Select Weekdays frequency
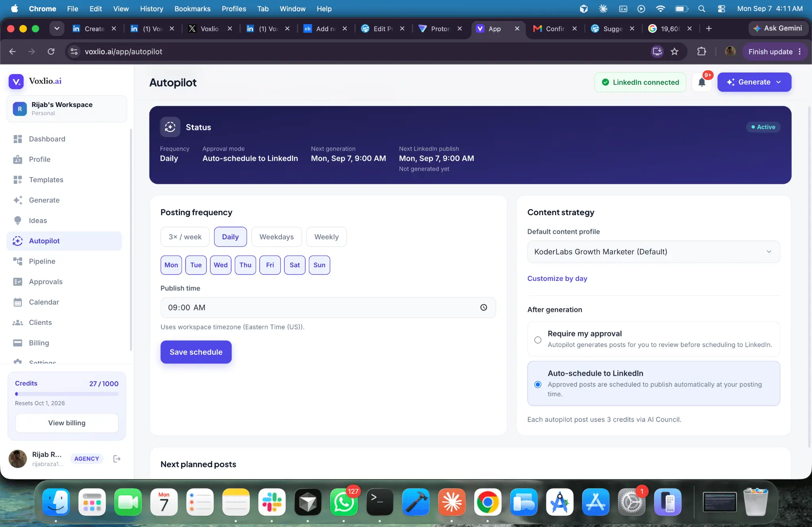This screenshot has height=527, width=812. click(x=276, y=237)
